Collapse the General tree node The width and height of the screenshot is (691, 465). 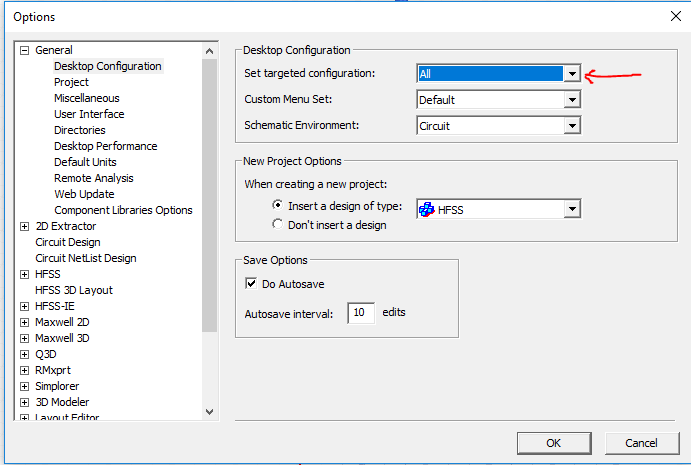(25, 50)
